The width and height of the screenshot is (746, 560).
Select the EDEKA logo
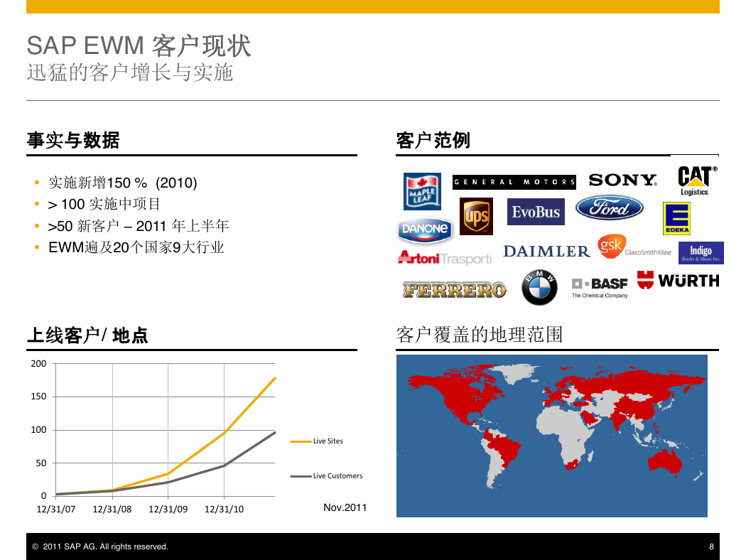coord(676,218)
